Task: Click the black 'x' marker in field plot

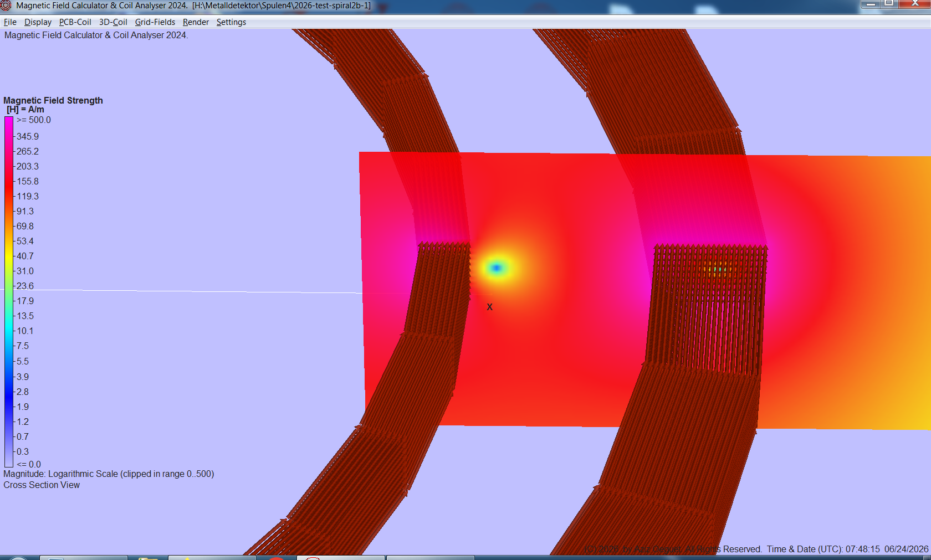Action: (x=489, y=307)
